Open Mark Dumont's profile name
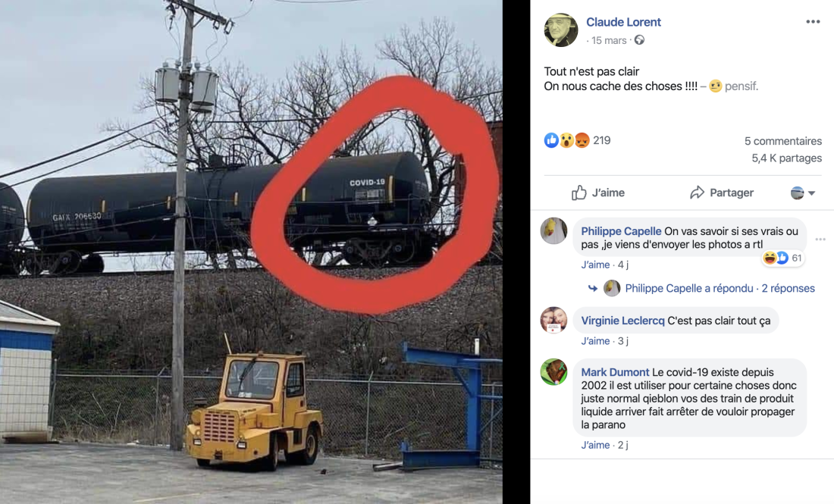Image resolution: width=834 pixels, height=504 pixels. click(x=615, y=372)
